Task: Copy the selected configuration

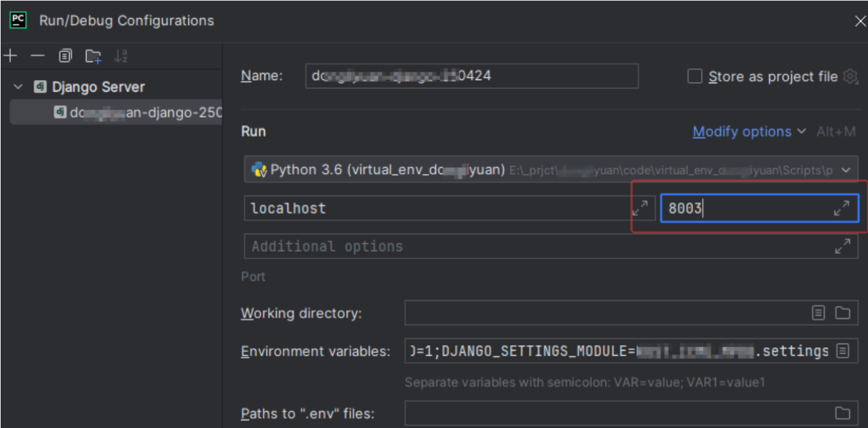Action: click(65, 56)
